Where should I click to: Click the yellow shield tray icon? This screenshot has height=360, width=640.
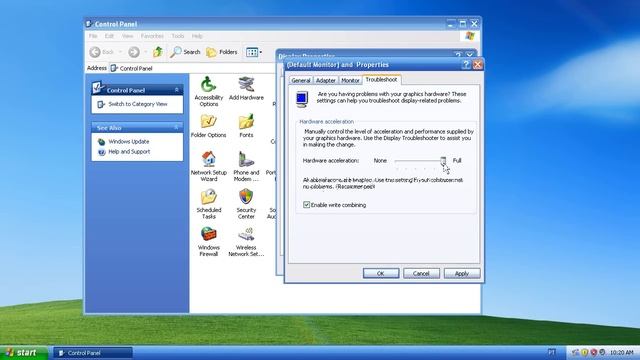click(584, 352)
